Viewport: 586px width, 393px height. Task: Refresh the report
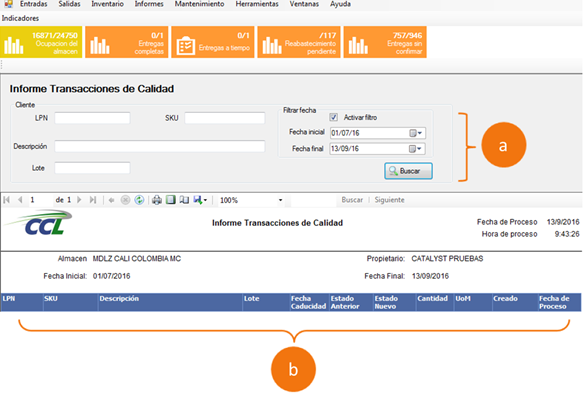139,200
